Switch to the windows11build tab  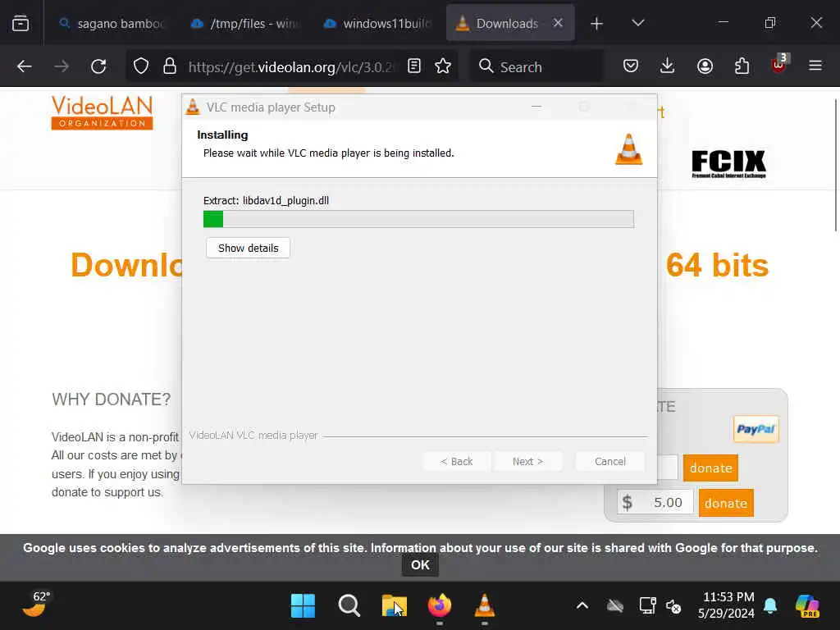pos(379,24)
